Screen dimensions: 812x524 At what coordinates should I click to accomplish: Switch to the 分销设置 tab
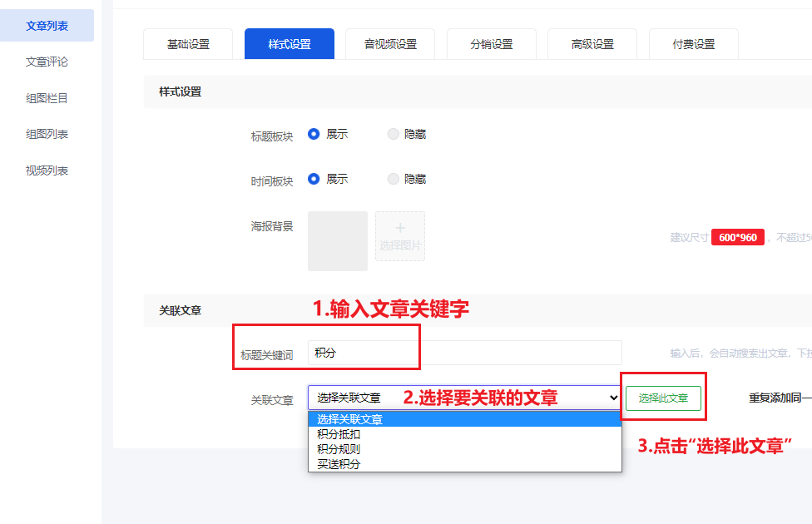click(x=491, y=43)
